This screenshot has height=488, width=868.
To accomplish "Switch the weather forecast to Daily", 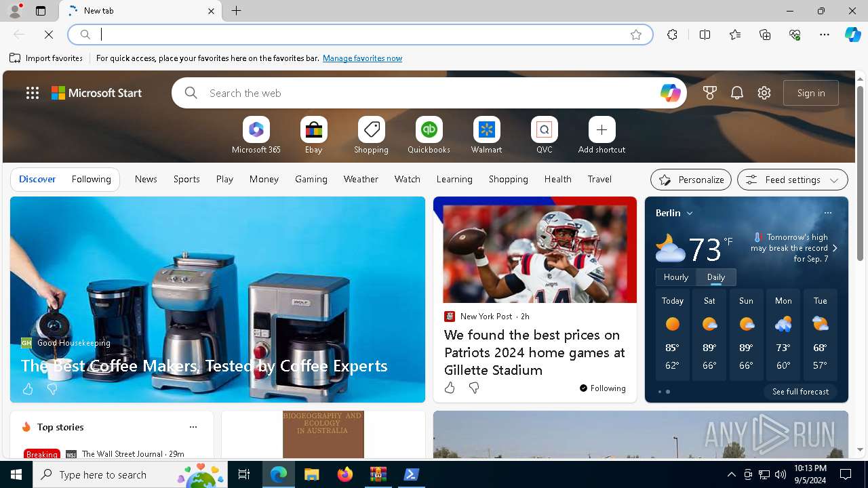I will [x=716, y=277].
